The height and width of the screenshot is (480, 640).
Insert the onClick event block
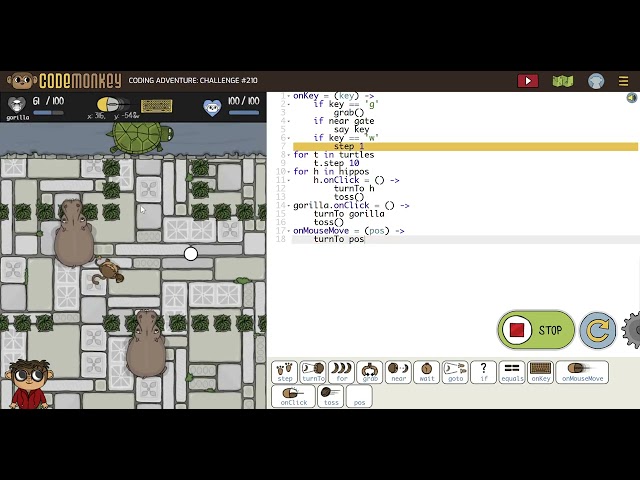coord(293,396)
